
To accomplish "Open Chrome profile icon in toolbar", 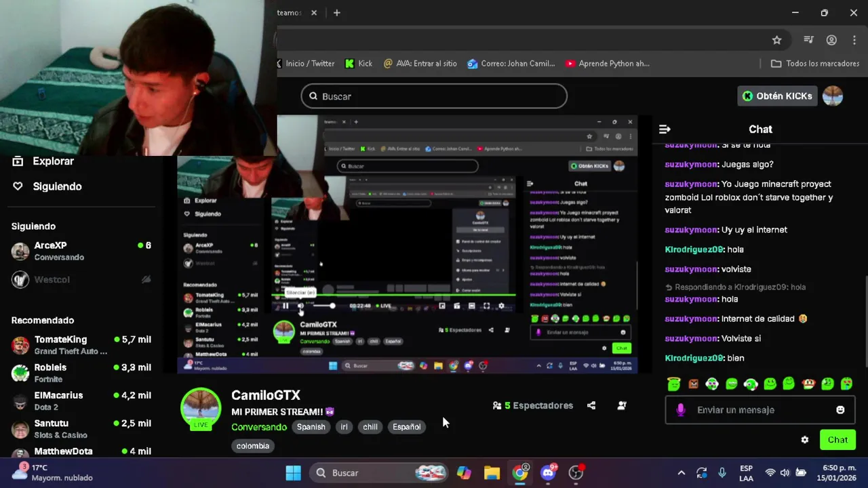I will point(831,40).
